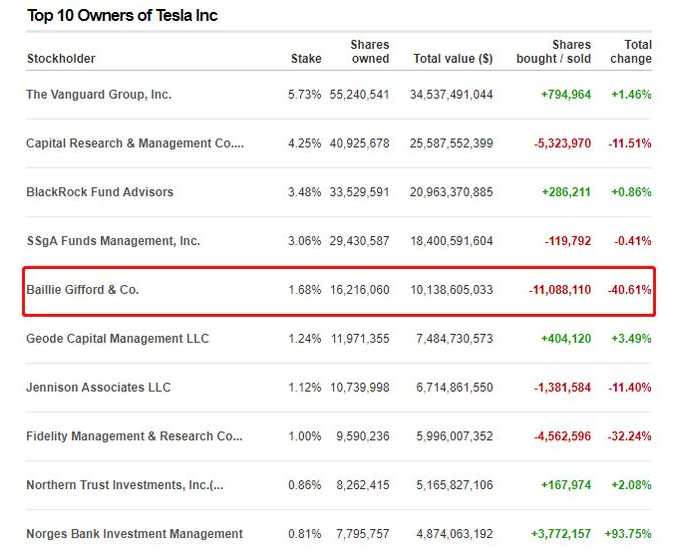Open Geode Capital Management LLC entry

click(x=117, y=339)
